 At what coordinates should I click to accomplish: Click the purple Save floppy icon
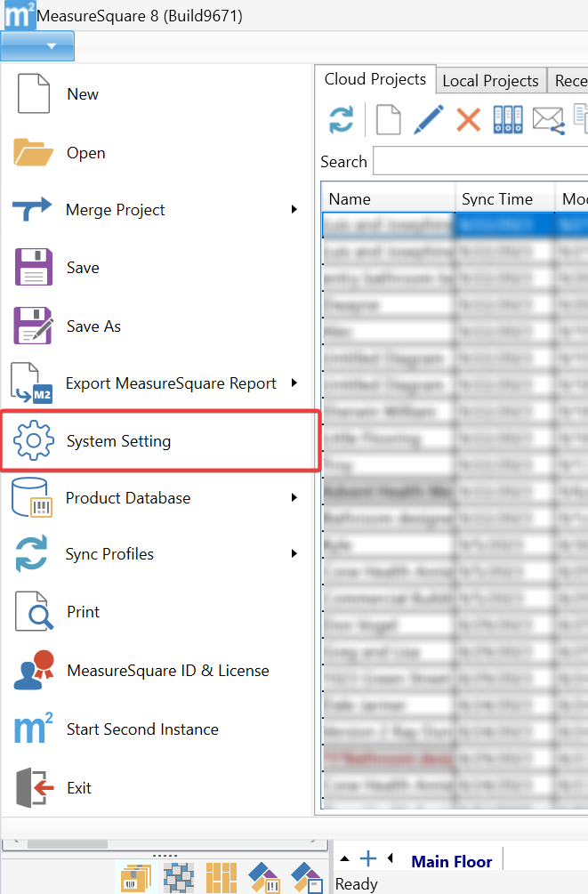click(x=34, y=267)
